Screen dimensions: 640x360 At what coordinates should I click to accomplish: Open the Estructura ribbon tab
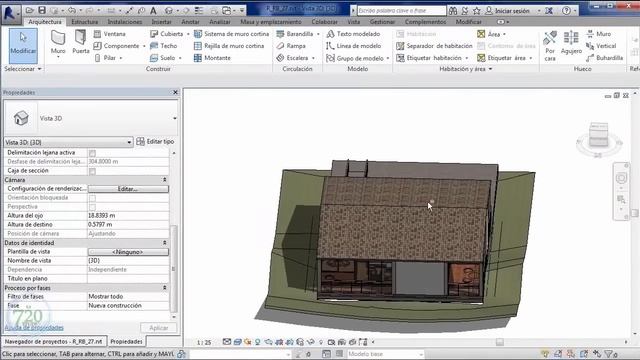[x=84, y=22]
